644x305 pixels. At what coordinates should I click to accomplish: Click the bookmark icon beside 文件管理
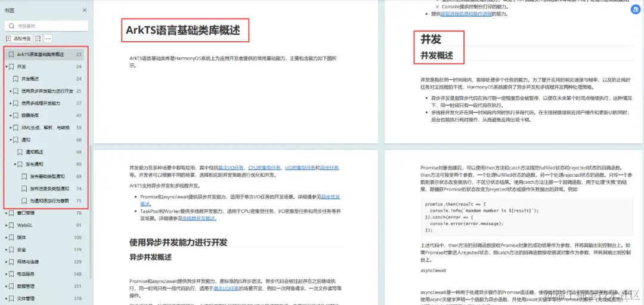(x=11, y=298)
